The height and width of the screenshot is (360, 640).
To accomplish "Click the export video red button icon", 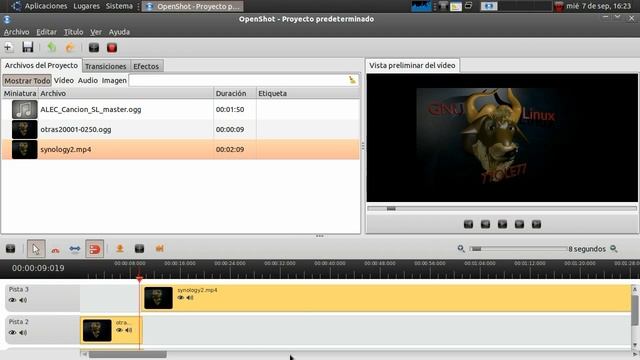I will (112, 48).
